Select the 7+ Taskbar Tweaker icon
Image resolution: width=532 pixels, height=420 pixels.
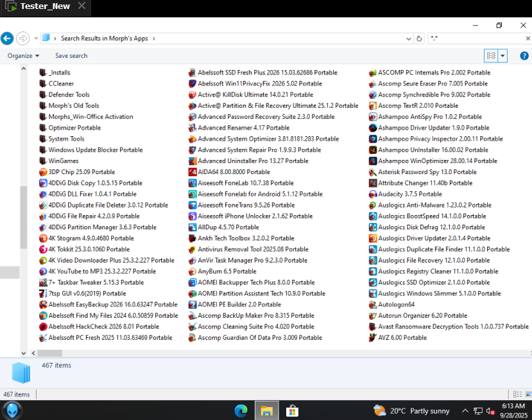[x=43, y=283]
